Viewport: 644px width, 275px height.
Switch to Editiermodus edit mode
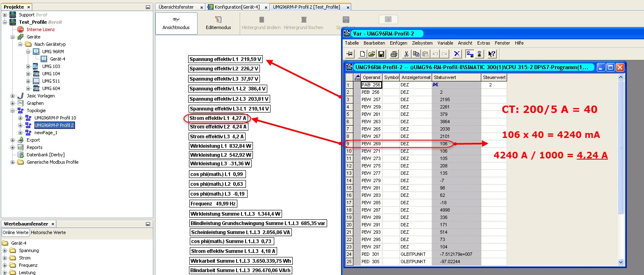pyautogui.click(x=218, y=23)
